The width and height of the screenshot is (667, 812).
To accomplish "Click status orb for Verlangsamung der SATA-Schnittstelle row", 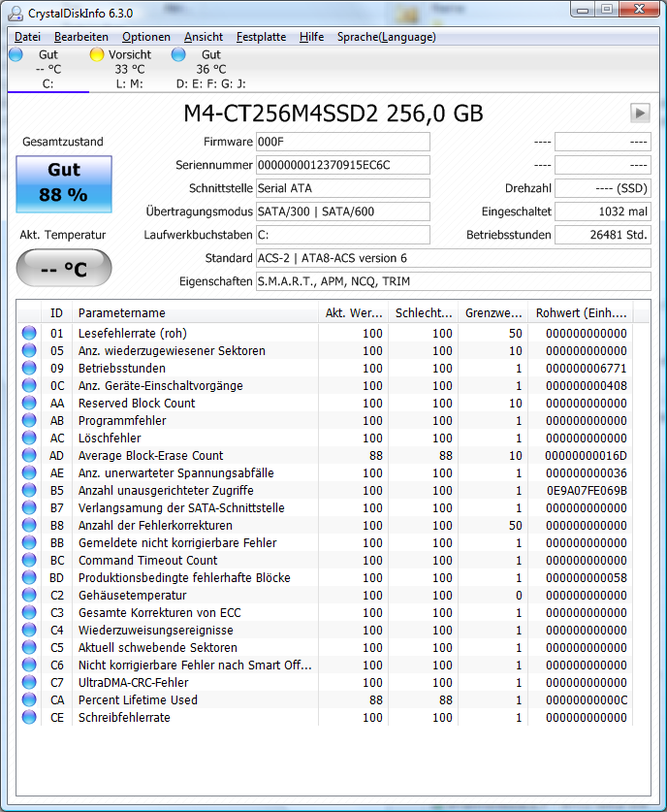I will pyautogui.click(x=29, y=507).
